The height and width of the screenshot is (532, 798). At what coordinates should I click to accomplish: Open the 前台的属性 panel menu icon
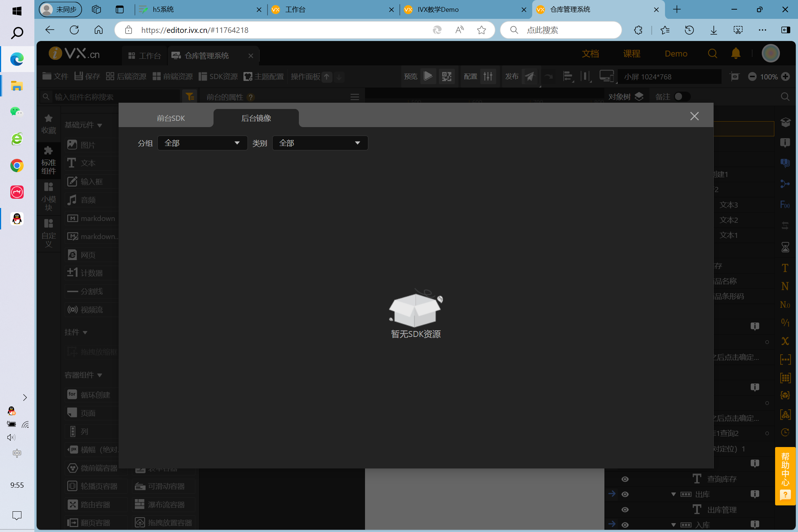(x=355, y=97)
